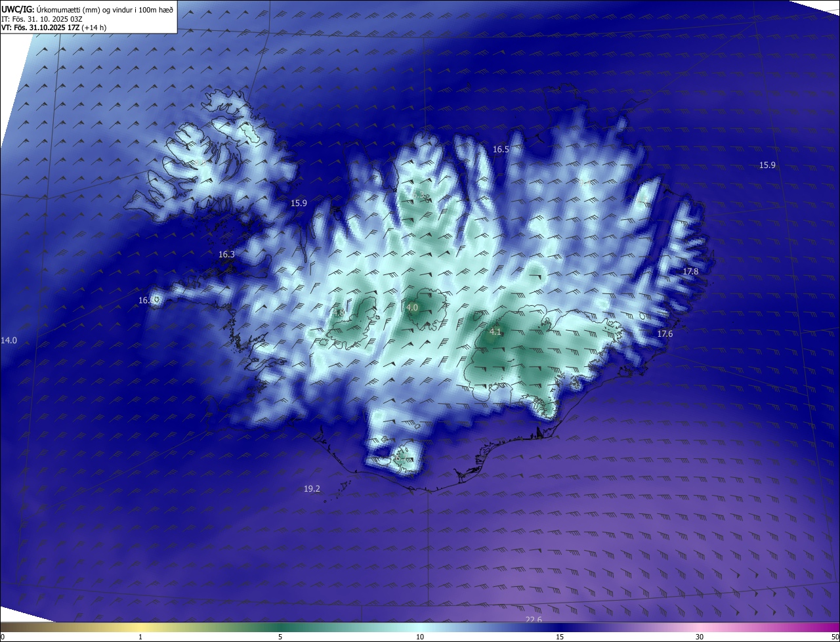
Task: Click the 4.8 value on Langjökull glacier
Action: [339, 313]
